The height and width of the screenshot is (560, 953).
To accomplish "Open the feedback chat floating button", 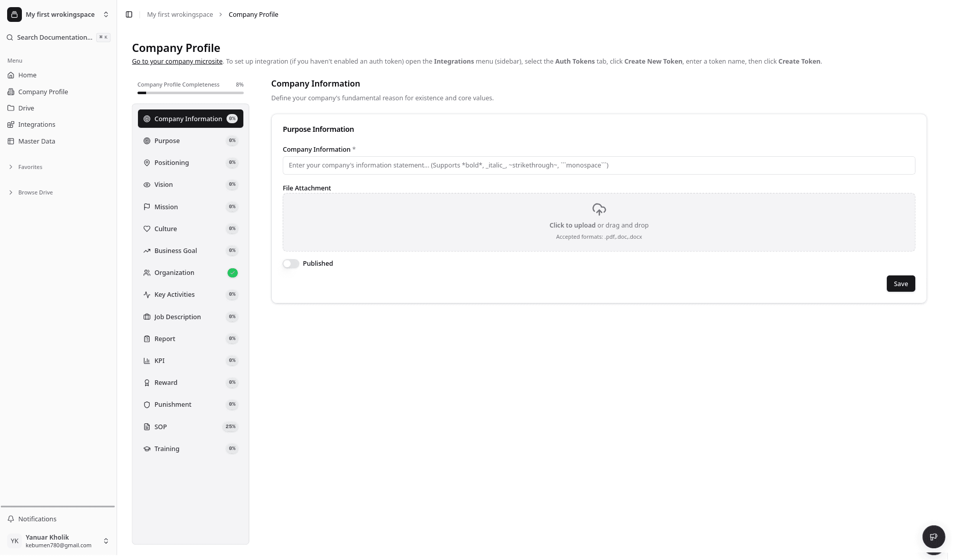I will coord(934,537).
